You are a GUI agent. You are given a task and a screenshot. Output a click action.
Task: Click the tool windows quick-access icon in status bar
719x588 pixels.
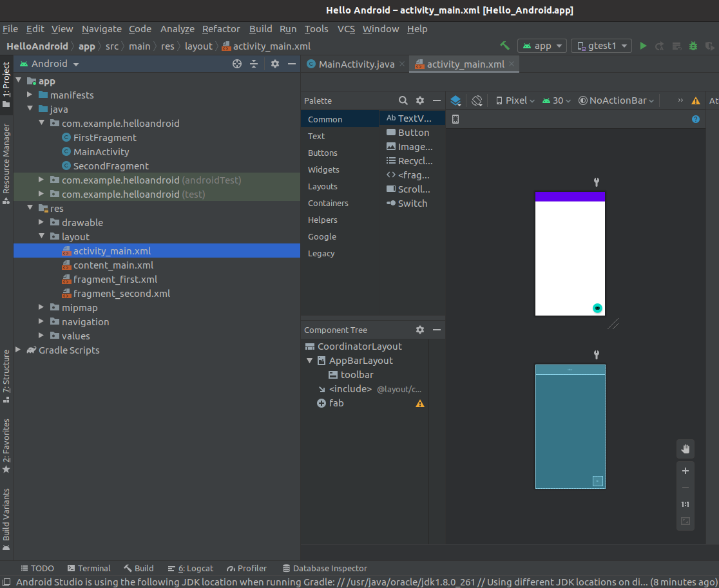(x=6, y=582)
